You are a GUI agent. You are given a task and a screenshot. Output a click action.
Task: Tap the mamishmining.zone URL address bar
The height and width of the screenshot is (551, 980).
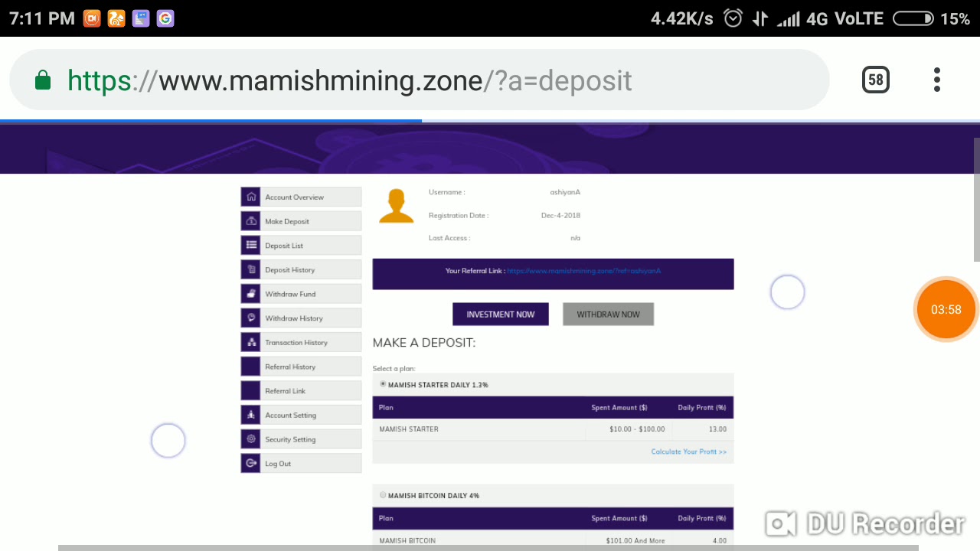(420, 80)
